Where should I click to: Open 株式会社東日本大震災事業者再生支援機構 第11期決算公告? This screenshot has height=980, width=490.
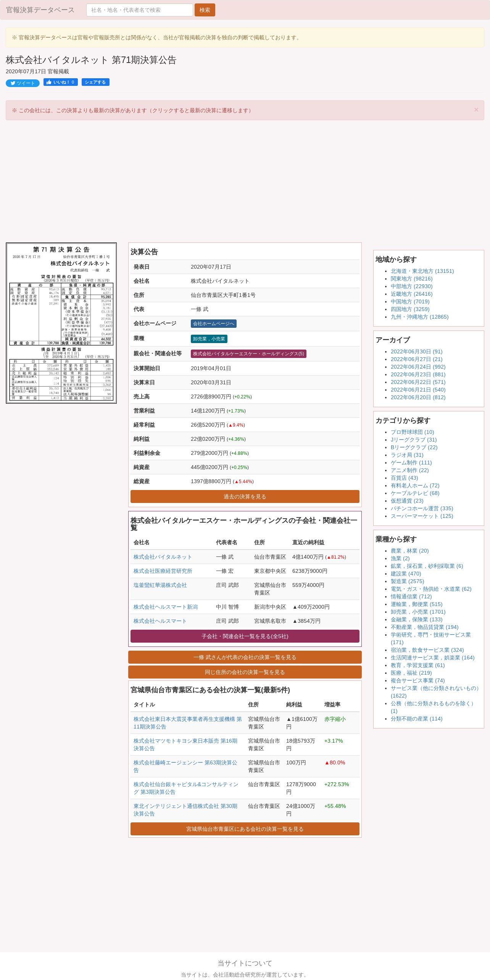(188, 723)
